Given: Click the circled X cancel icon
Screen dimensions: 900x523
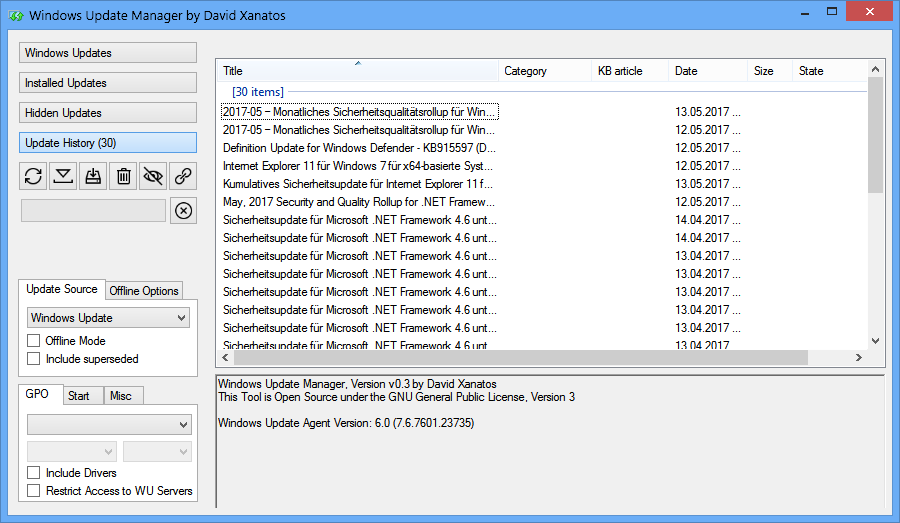Looking at the screenshot, I should click(183, 211).
